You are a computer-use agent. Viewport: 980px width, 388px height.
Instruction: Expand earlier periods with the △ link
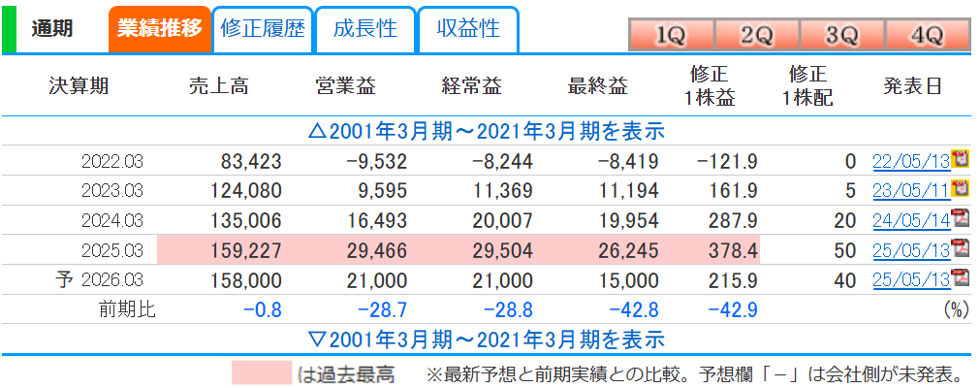pyautogui.click(x=485, y=131)
